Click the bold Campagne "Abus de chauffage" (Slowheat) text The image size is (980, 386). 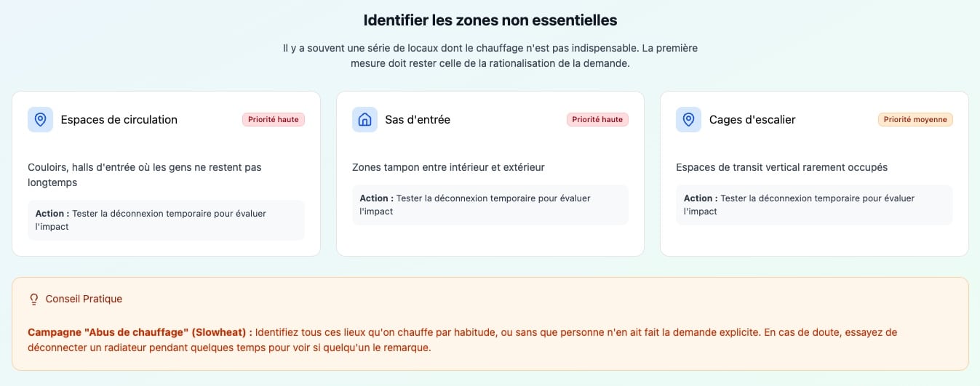point(140,332)
